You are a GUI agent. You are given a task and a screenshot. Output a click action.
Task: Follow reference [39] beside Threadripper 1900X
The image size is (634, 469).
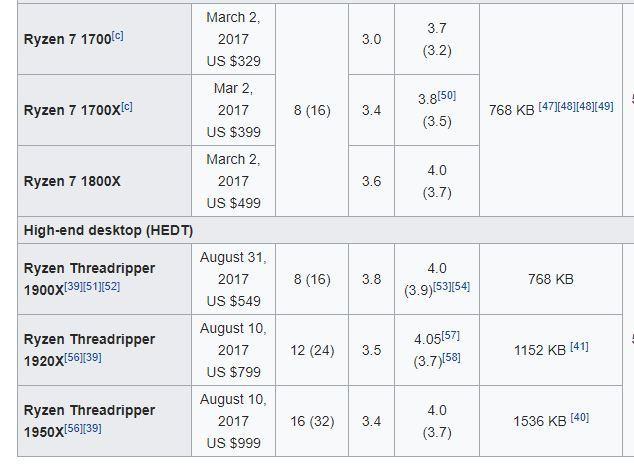click(x=73, y=287)
